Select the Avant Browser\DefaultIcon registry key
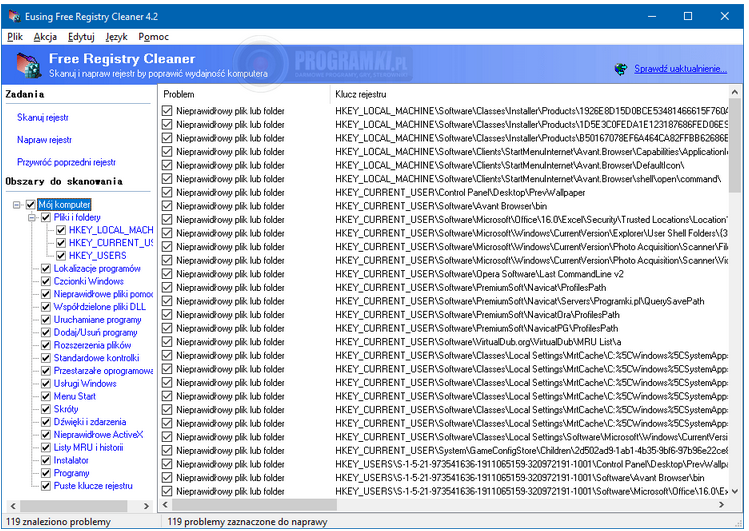Viewport: 749px width, 531px height. pos(510,165)
